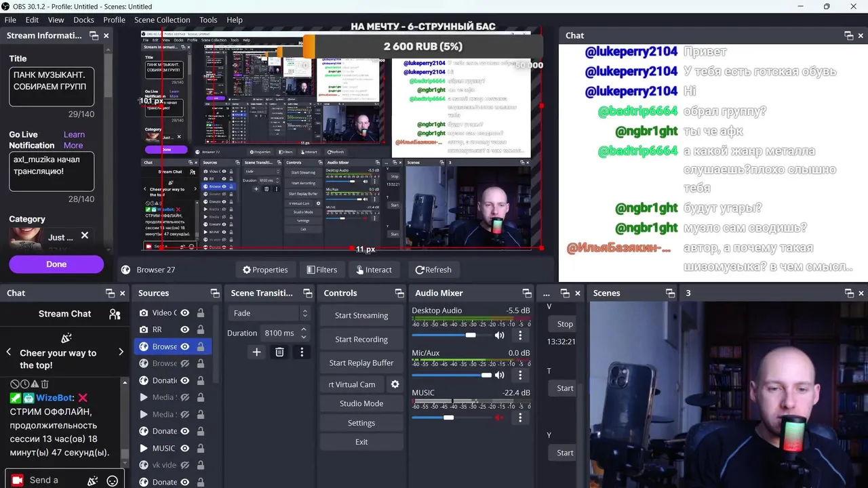This screenshot has height=488, width=868.
Task: Open the Fade transition dropdown
Action: click(x=269, y=313)
